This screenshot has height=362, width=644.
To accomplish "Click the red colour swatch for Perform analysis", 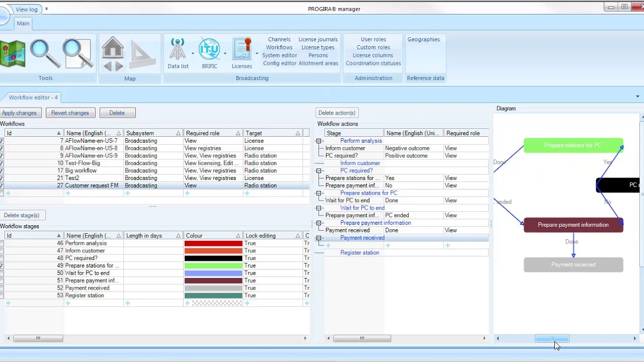I will 213,243.
